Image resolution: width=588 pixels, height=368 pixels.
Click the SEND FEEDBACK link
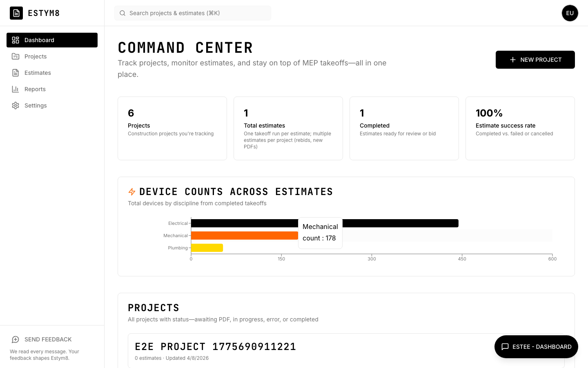tap(48, 339)
